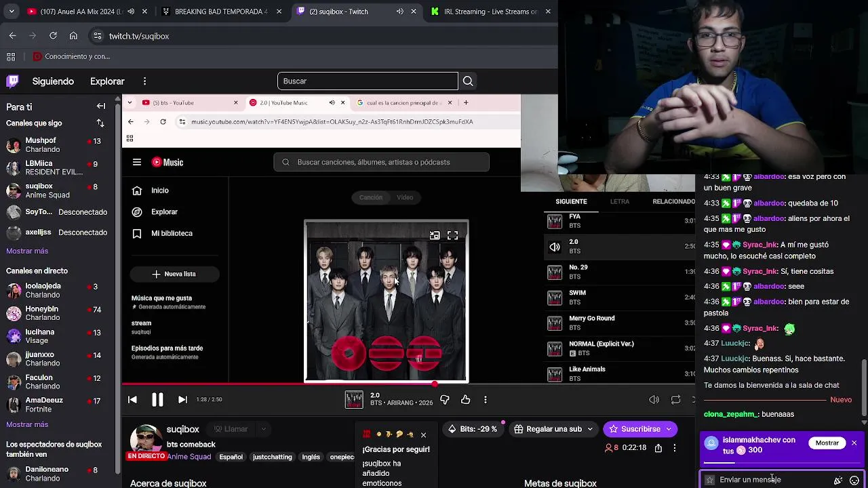Open chat emote picker

click(x=854, y=480)
